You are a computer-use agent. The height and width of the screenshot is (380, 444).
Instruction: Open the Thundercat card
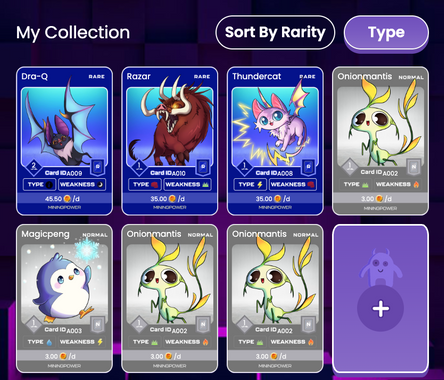pyautogui.click(x=275, y=141)
